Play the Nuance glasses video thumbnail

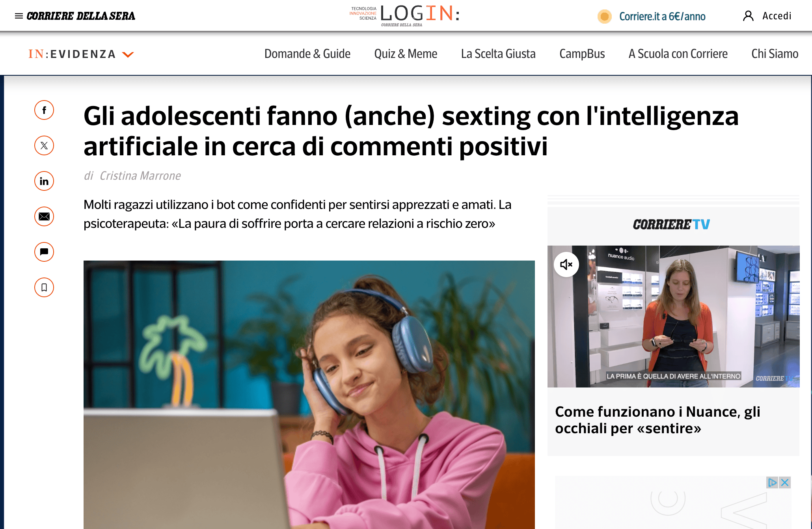(673, 317)
